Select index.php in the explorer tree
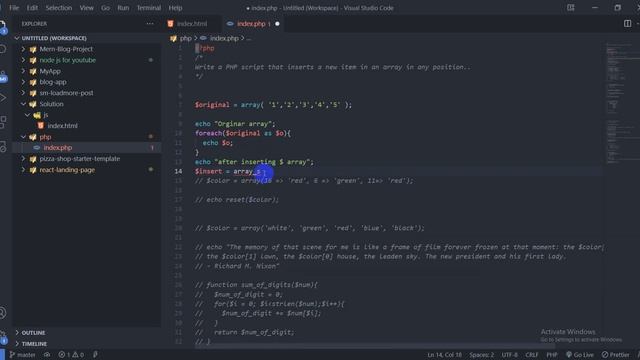Viewport: 640px width, 360px height. click(58, 148)
